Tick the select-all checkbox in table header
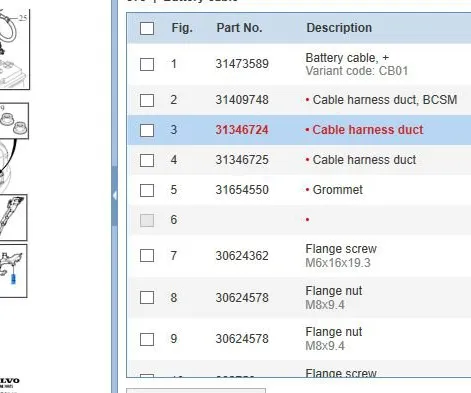Viewport: 471px width, 393px height. pyautogui.click(x=147, y=28)
